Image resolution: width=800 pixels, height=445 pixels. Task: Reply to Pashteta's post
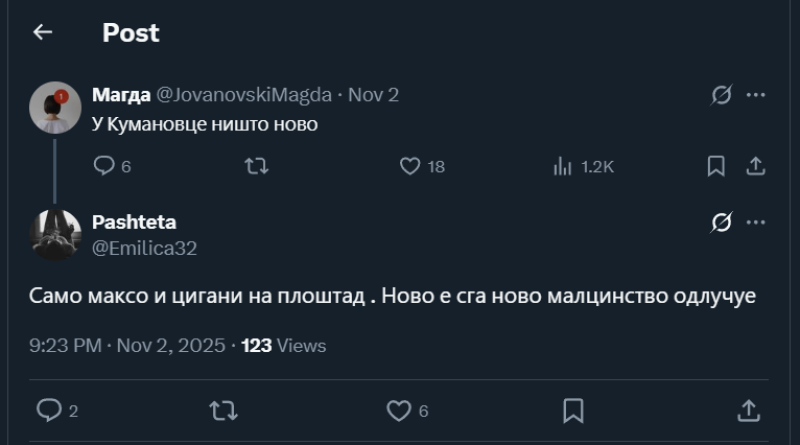48,410
